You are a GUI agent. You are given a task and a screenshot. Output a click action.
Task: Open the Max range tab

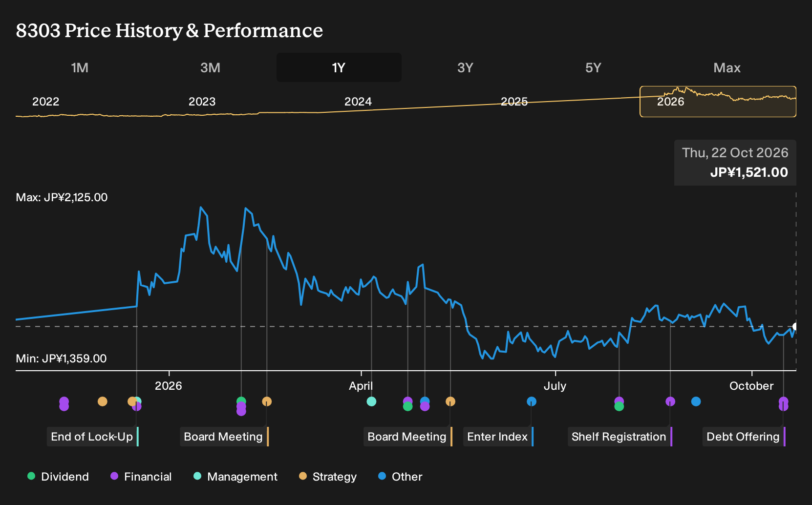[x=727, y=67]
